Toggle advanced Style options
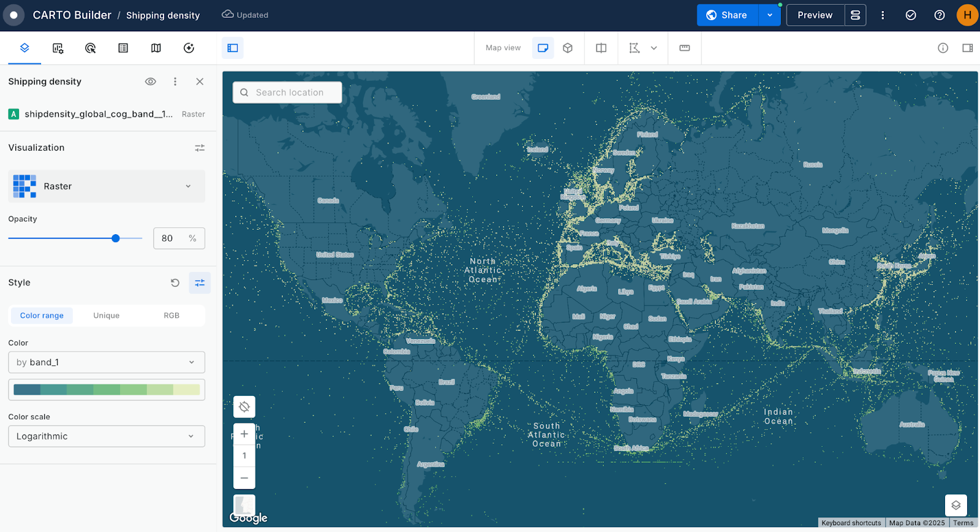Viewport: 980px width, 532px height. [200, 283]
